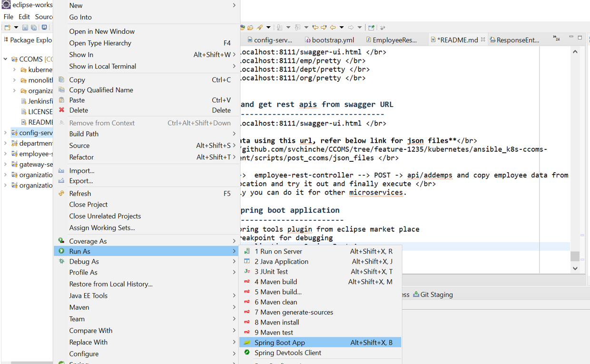Click the Coverage As icon

coord(61,241)
